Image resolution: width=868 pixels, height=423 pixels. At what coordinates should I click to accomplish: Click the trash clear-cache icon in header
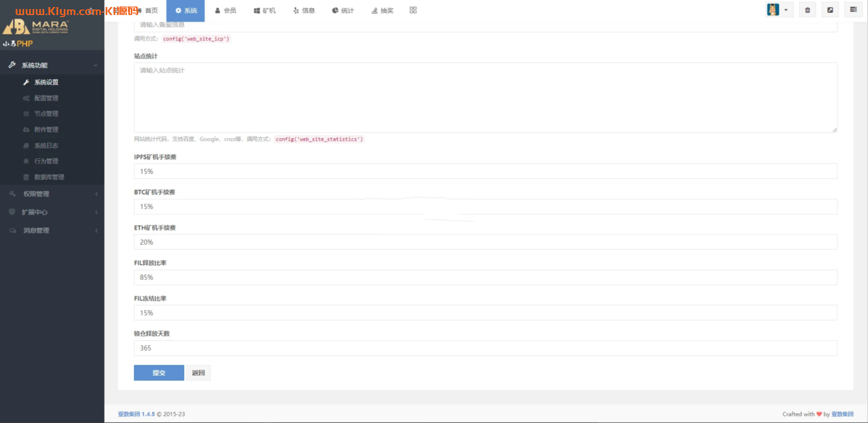pos(807,10)
